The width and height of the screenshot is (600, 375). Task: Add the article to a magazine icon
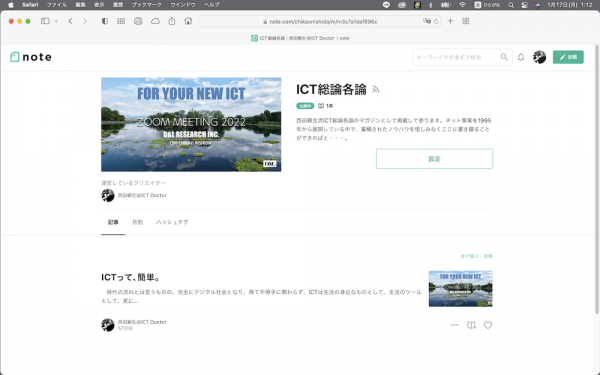click(471, 325)
